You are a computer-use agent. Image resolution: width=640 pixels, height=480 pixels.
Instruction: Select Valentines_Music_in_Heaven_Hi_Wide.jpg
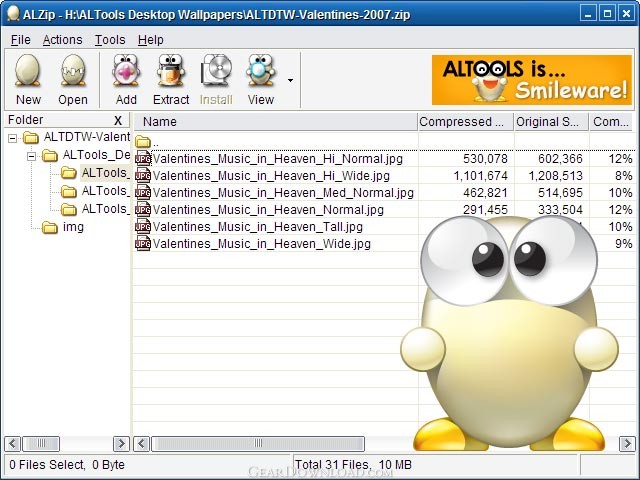271,176
